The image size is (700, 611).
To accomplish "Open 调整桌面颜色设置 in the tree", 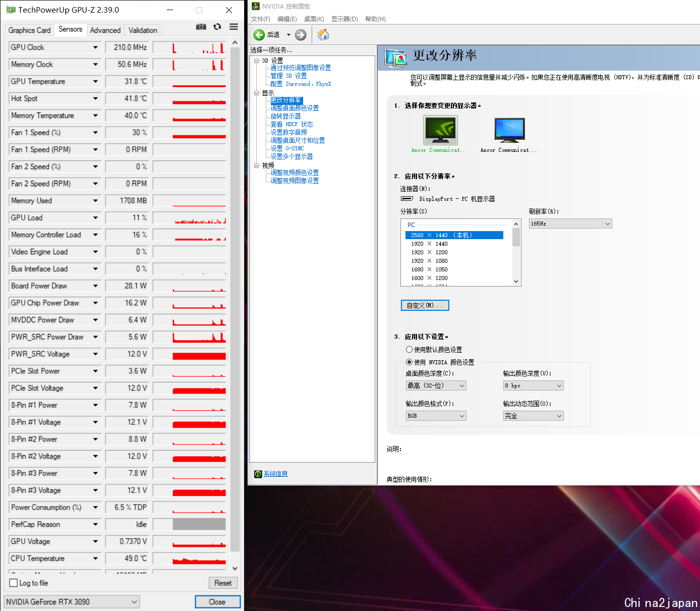I will click(x=295, y=108).
